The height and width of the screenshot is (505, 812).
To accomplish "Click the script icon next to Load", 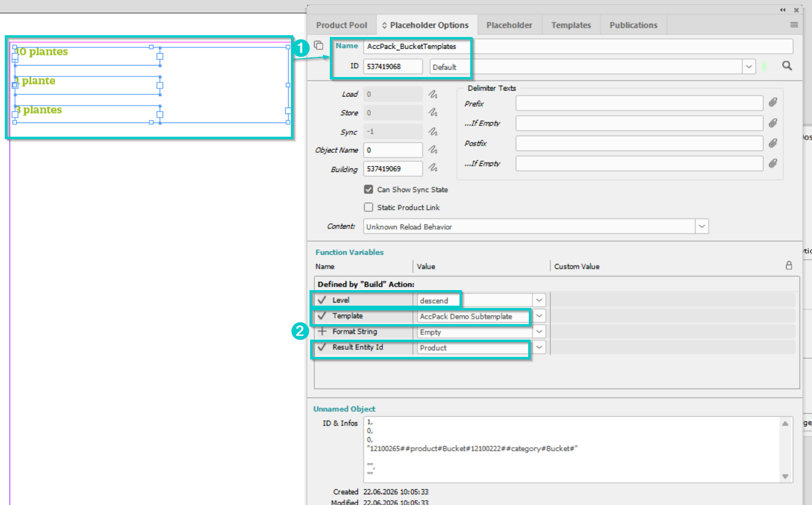I will point(433,94).
